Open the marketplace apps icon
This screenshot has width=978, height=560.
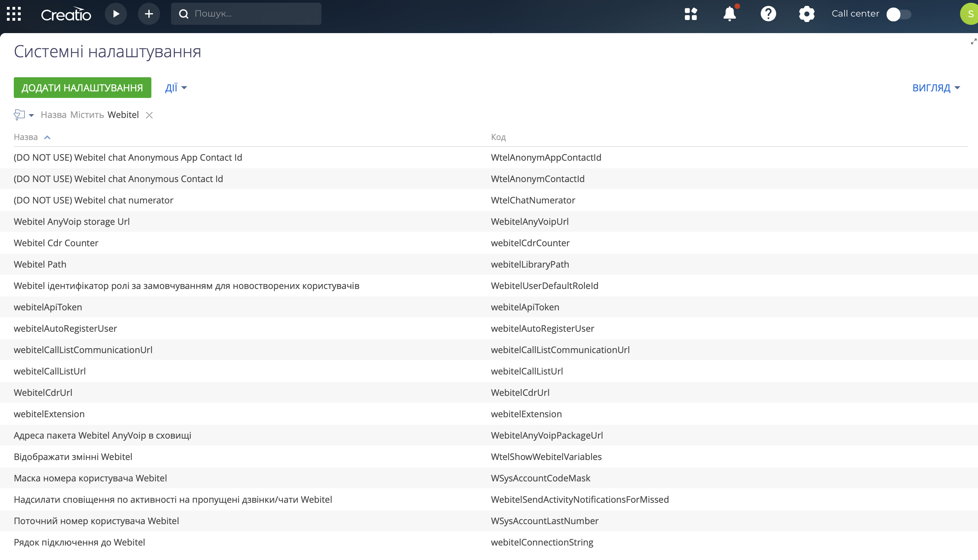click(691, 14)
